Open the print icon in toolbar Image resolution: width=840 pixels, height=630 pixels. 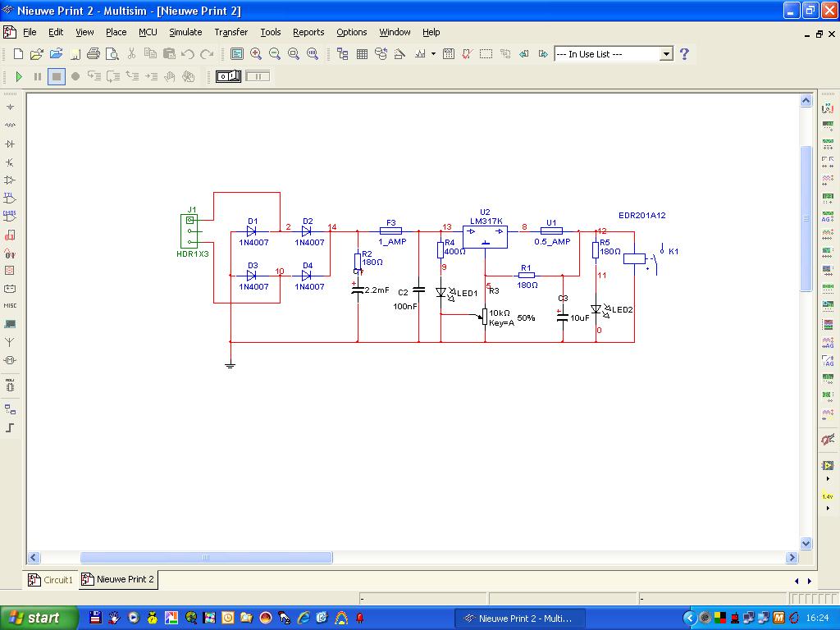[x=93, y=54]
